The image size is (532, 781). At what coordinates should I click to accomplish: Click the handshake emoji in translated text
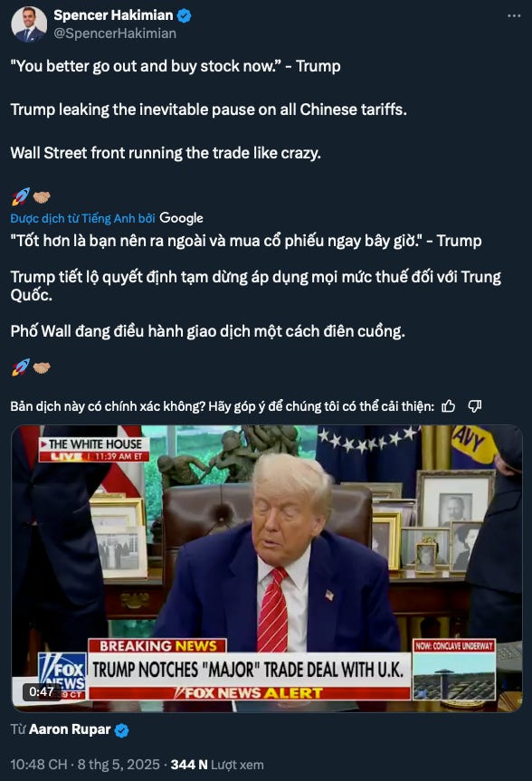pos(42,368)
